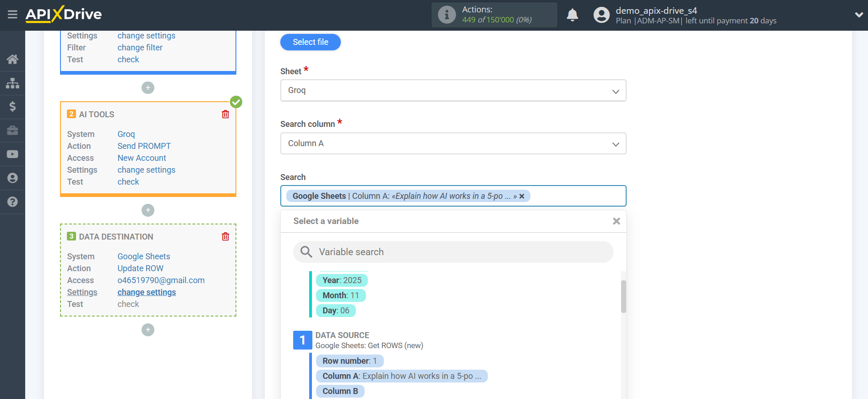Screen dimensions: 868x399
Task: Add step after the AI TOOLS block
Action: pyautogui.click(x=148, y=210)
